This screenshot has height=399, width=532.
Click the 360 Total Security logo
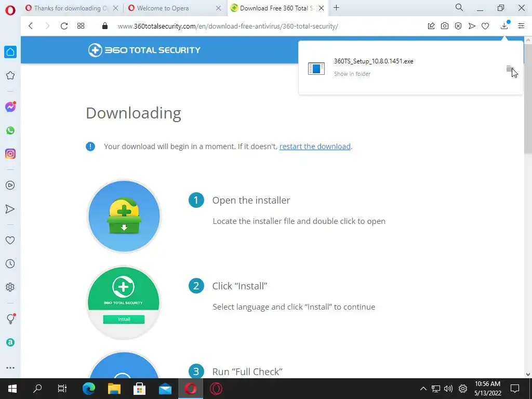tap(144, 50)
